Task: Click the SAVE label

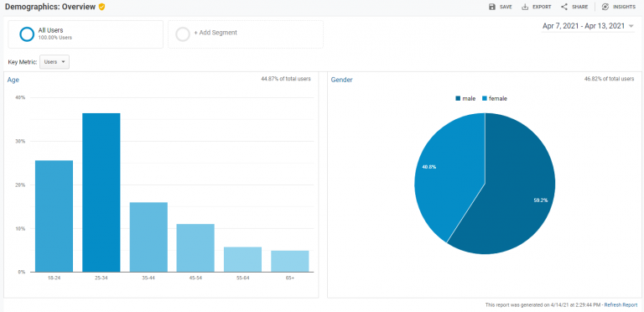Action: pyautogui.click(x=506, y=7)
